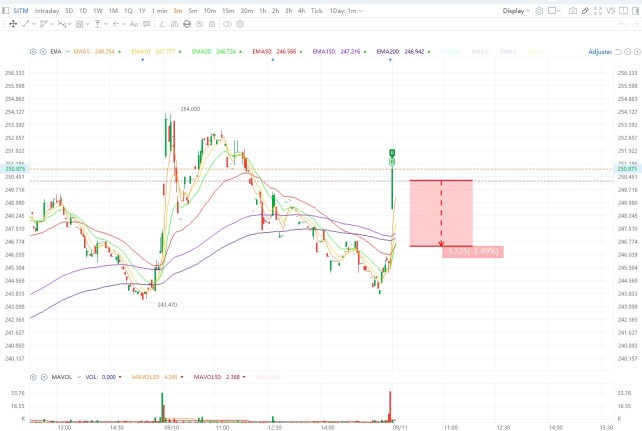Click the text annotation tool

point(134,24)
